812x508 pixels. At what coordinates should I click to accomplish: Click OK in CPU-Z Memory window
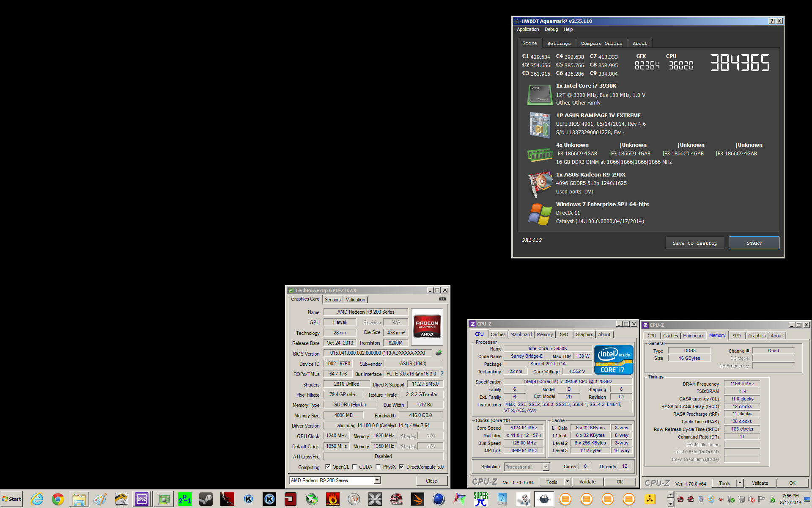tap(792, 483)
